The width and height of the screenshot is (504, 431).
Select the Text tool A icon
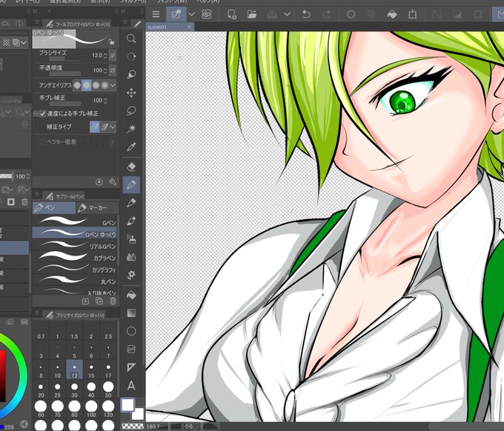coord(131,385)
